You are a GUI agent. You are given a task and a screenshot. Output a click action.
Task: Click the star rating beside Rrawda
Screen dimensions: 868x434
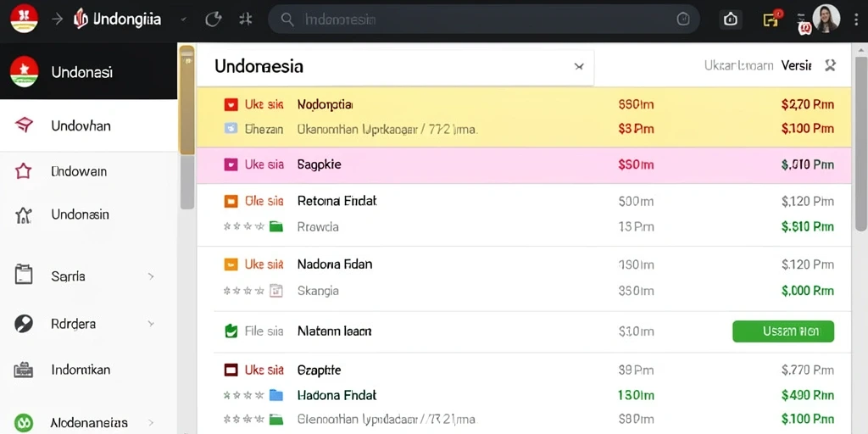[243, 226]
